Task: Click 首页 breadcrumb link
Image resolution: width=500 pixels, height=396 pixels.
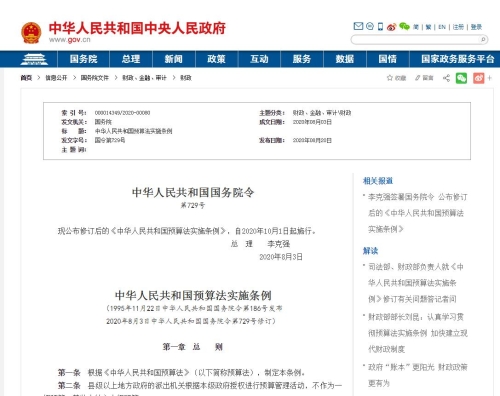Action: (26, 78)
